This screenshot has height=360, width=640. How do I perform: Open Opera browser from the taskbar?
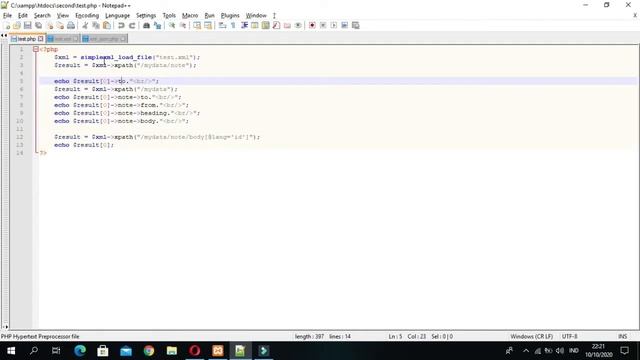[x=195, y=351]
